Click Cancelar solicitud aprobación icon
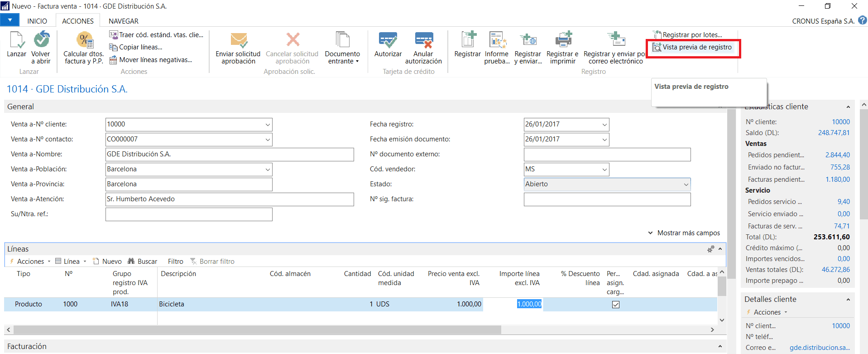Image resolution: width=868 pixels, height=354 pixels. tap(293, 40)
